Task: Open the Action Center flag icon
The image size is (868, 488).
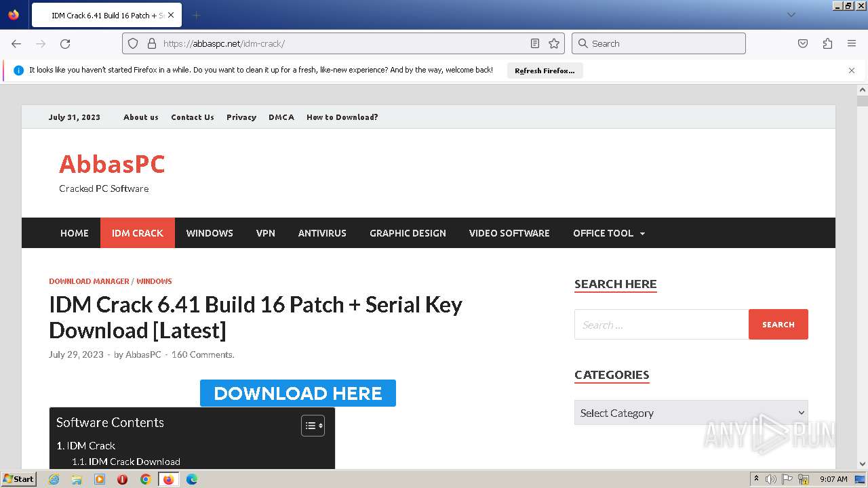Action: point(787,479)
